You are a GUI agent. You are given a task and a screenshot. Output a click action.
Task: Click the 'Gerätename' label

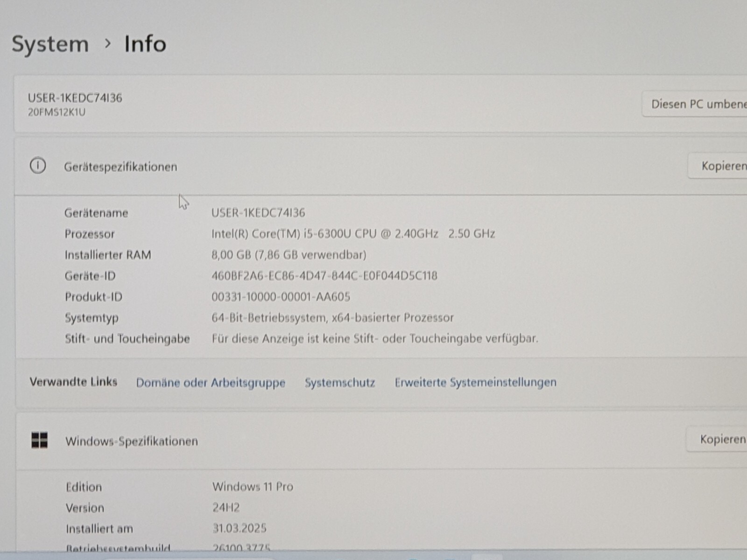click(x=96, y=213)
